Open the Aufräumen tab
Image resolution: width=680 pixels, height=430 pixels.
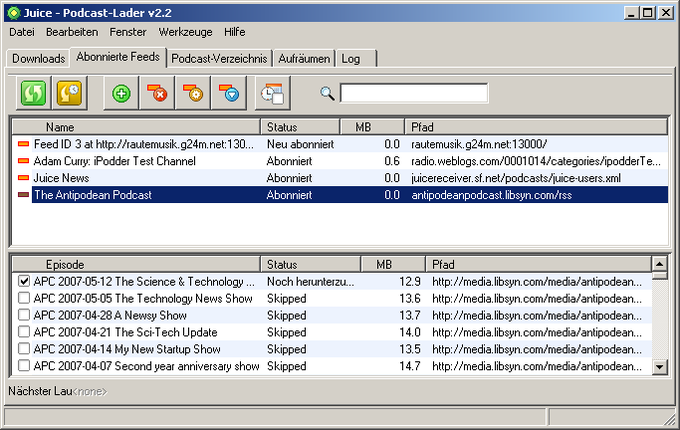304,59
